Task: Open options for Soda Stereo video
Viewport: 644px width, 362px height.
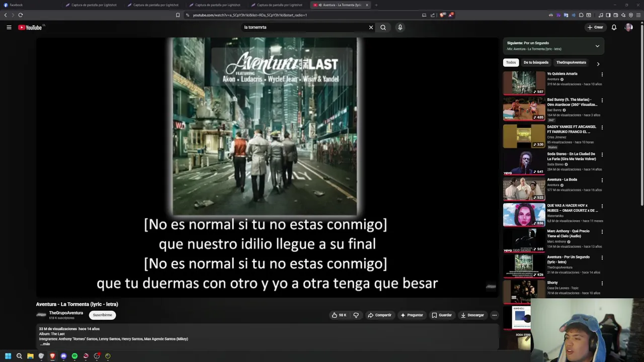Action: pos(602,154)
